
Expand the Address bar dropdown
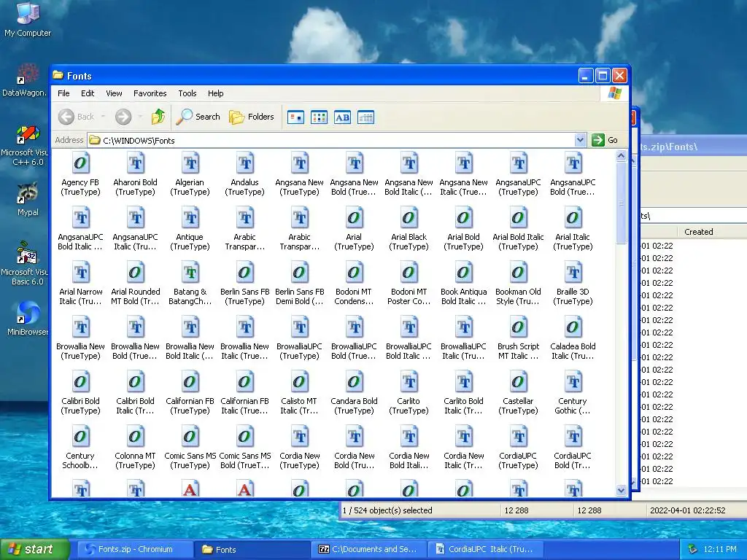click(580, 140)
